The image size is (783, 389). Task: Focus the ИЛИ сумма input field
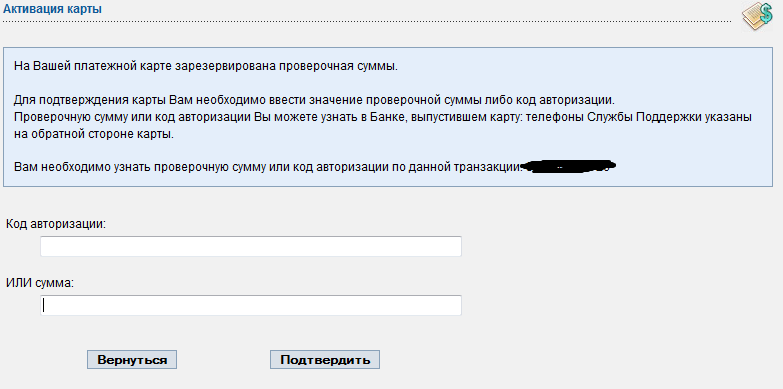tap(251, 305)
